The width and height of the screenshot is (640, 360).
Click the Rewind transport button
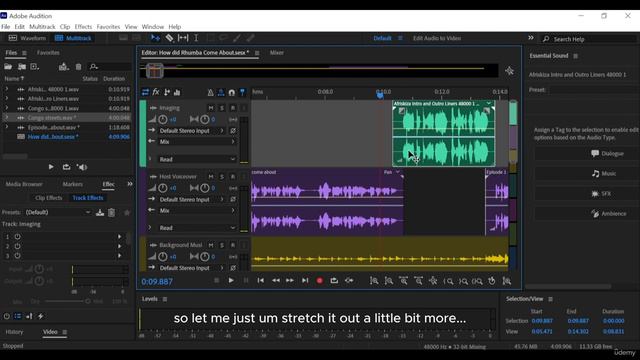click(x=276, y=280)
